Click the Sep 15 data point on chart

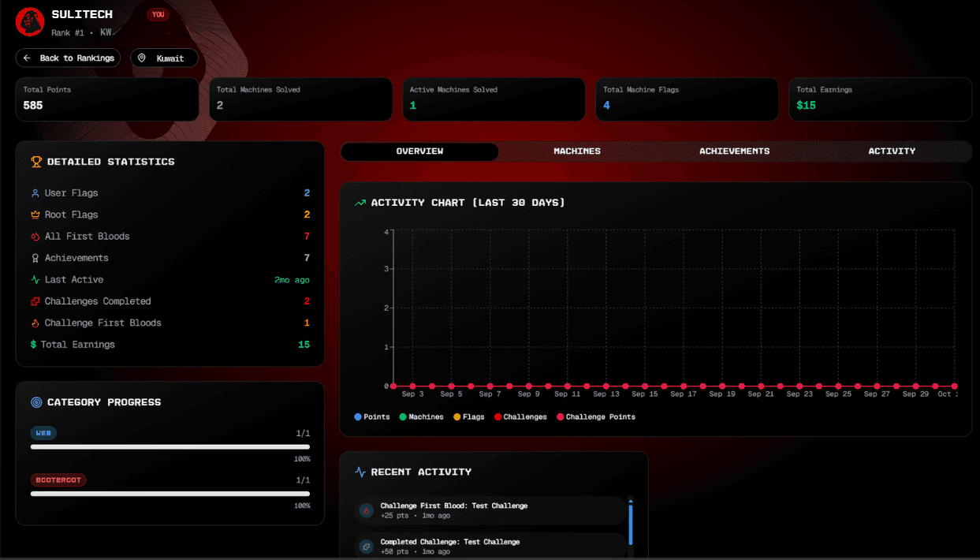(645, 386)
